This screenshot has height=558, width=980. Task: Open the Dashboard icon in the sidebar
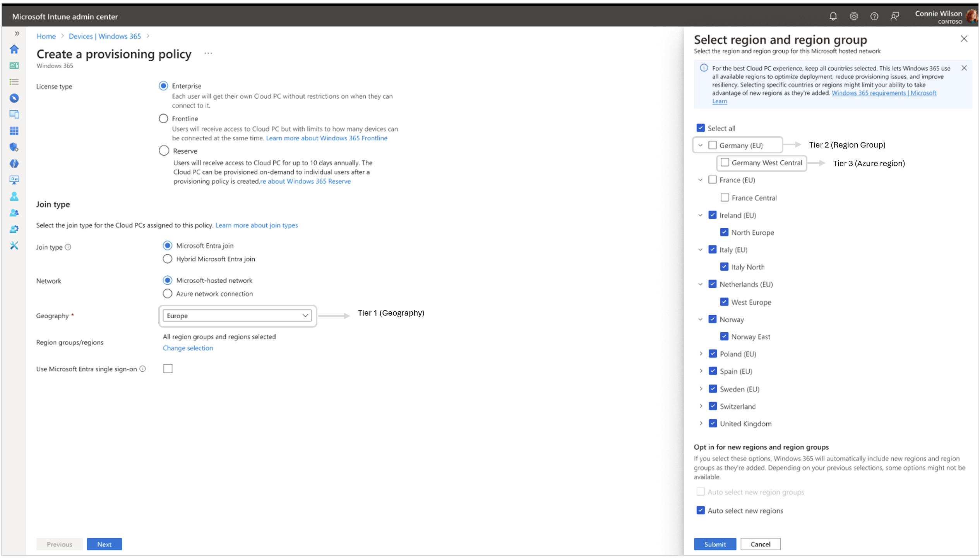[14, 65]
